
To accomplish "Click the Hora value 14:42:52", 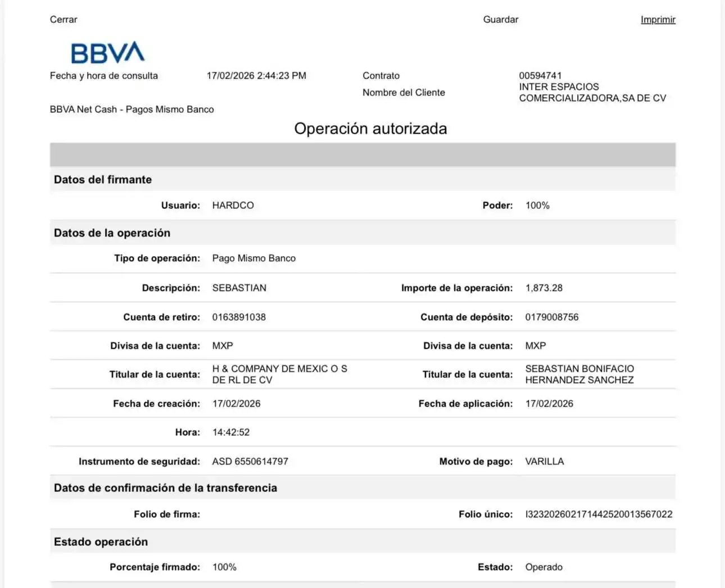I will pos(231,432).
